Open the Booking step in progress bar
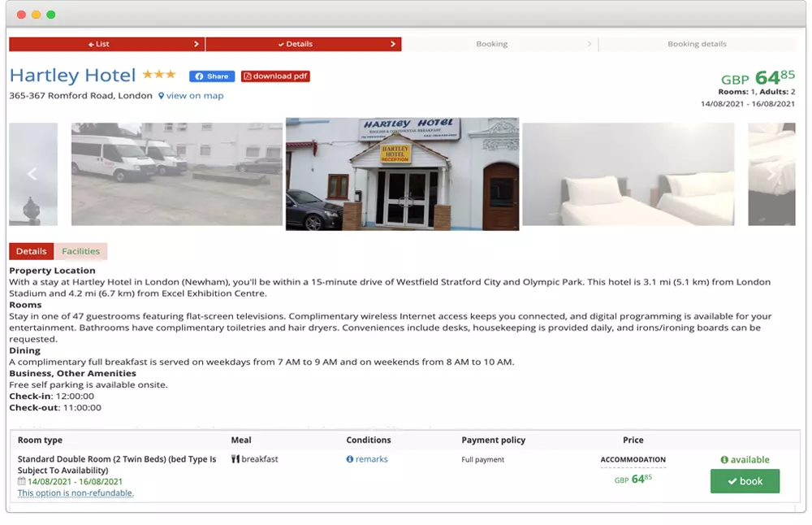This screenshot has height=525, width=812. click(x=491, y=44)
